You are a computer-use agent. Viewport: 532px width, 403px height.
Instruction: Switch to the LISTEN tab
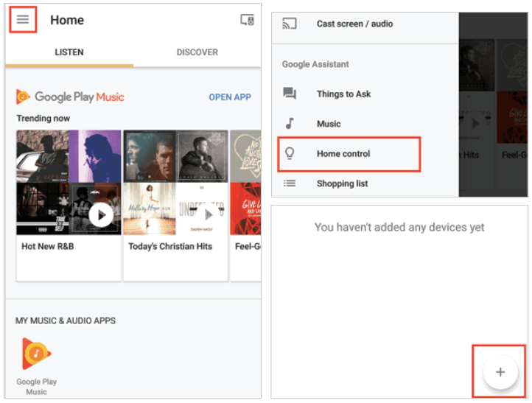(x=69, y=52)
